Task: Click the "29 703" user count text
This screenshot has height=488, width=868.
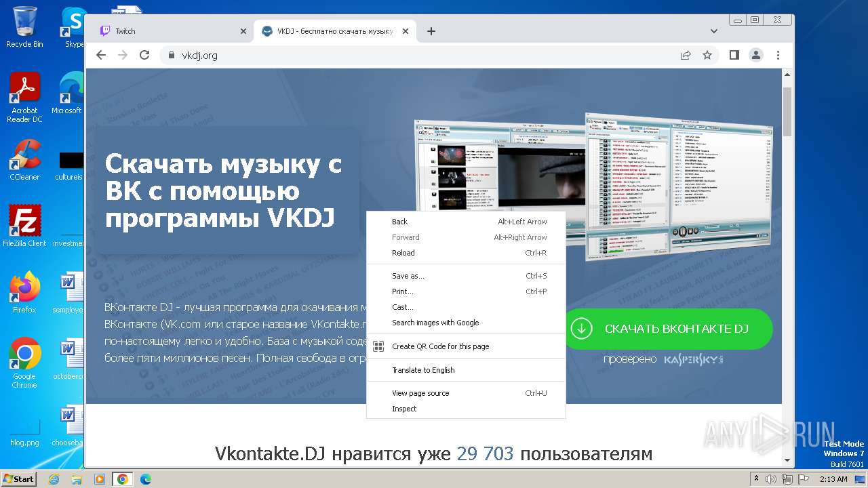Action: pos(485,453)
